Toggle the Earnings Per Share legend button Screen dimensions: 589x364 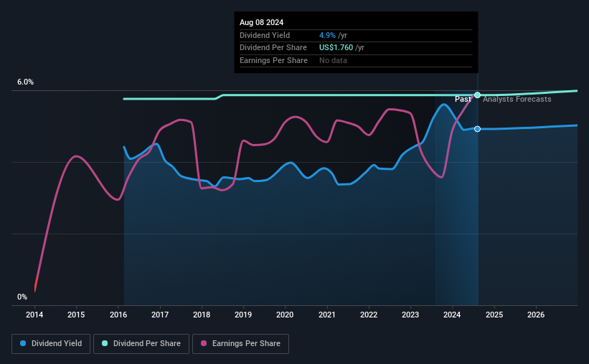(x=240, y=344)
